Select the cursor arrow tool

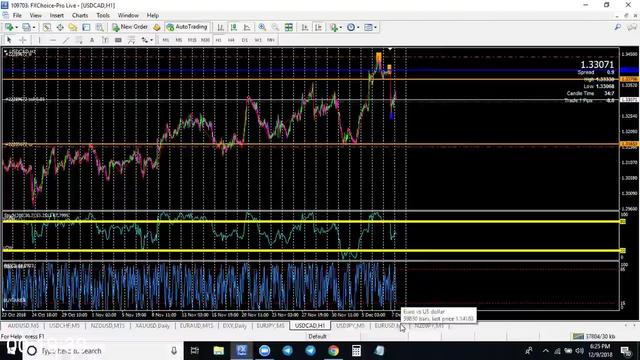point(9,40)
